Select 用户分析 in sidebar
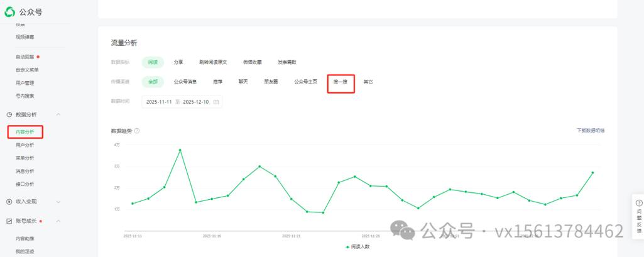Image resolution: width=644 pixels, height=257 pixels. click(x=25, y=145)
